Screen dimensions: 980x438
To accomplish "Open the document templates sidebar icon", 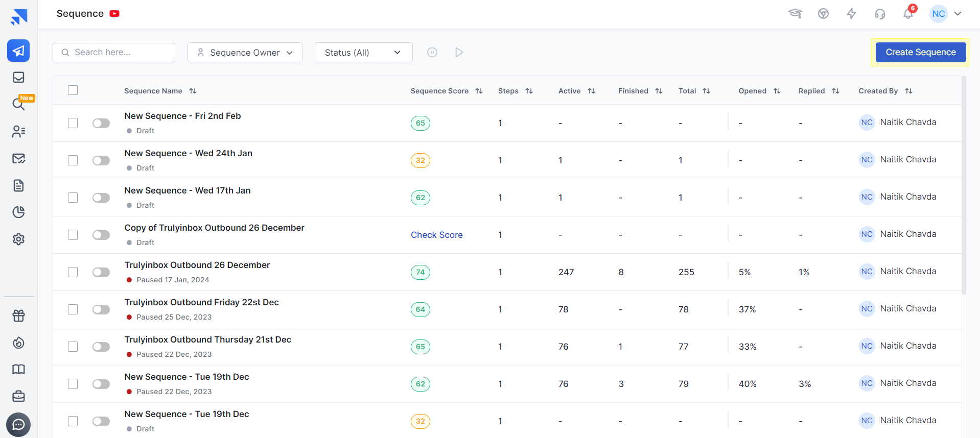I will pyautogui.click(x=18, y=185).
